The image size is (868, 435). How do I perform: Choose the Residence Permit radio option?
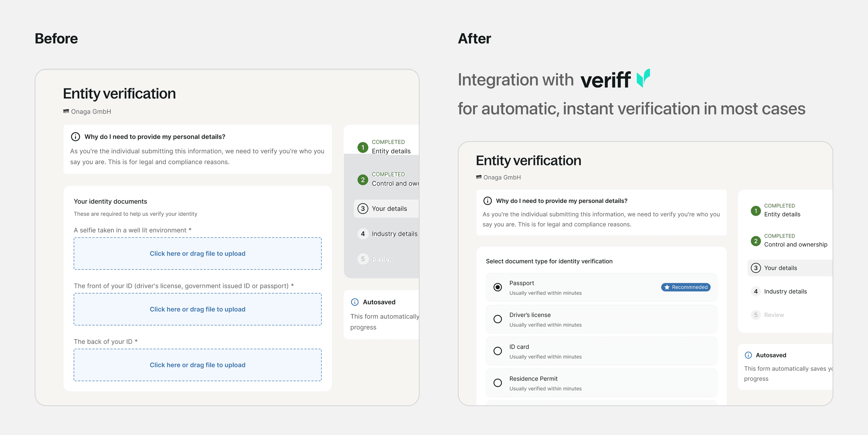click(x=497, y=383)
